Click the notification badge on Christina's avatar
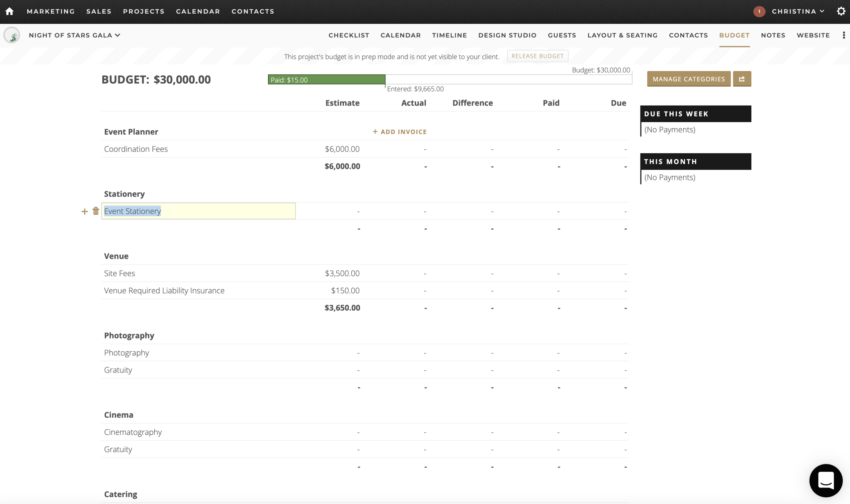The image size is (850, 504). (760, 11)
